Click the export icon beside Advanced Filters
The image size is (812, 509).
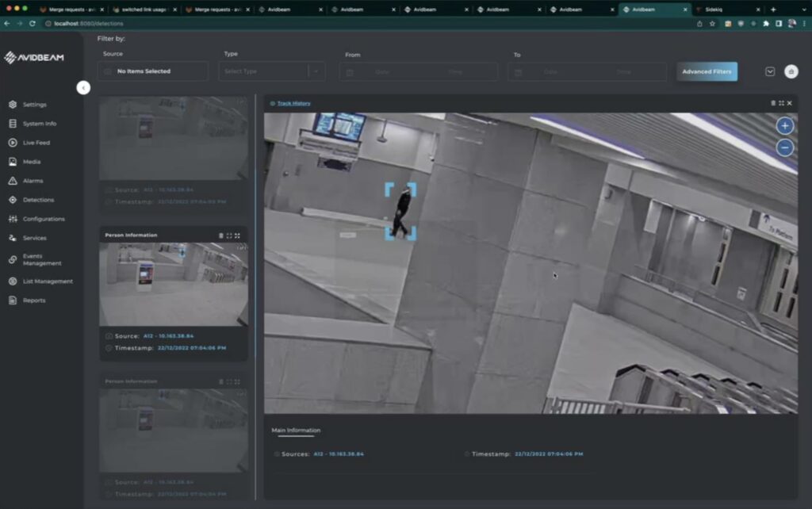[790, 71]
